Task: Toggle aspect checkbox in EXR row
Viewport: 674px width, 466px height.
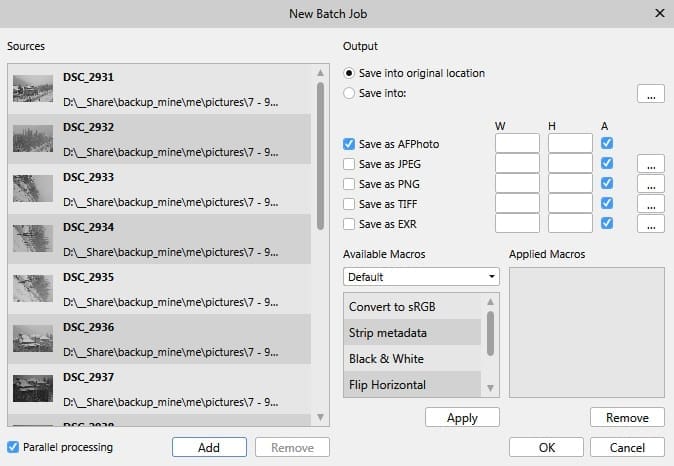Action: (x=607, y=223)
